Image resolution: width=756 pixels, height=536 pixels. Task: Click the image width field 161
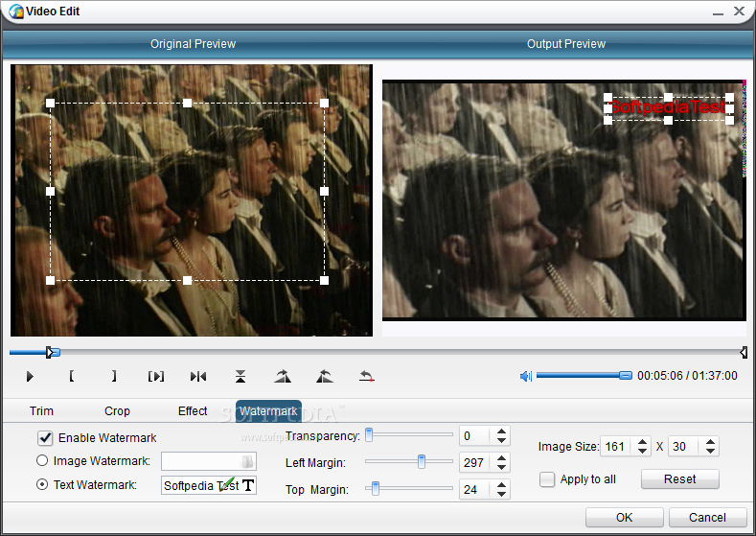point(617,446)
